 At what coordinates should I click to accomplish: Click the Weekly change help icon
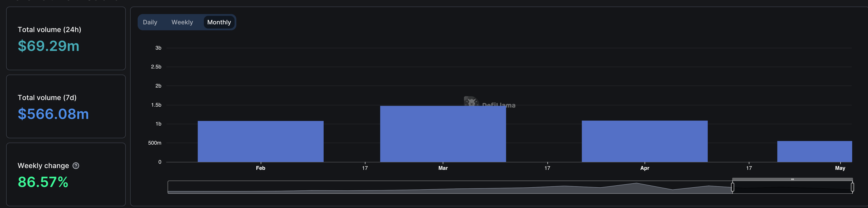(x=76, y=166)
